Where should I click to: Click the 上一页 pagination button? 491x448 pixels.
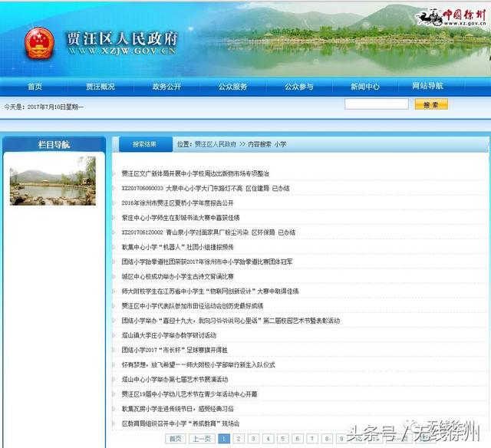point(202,439)
